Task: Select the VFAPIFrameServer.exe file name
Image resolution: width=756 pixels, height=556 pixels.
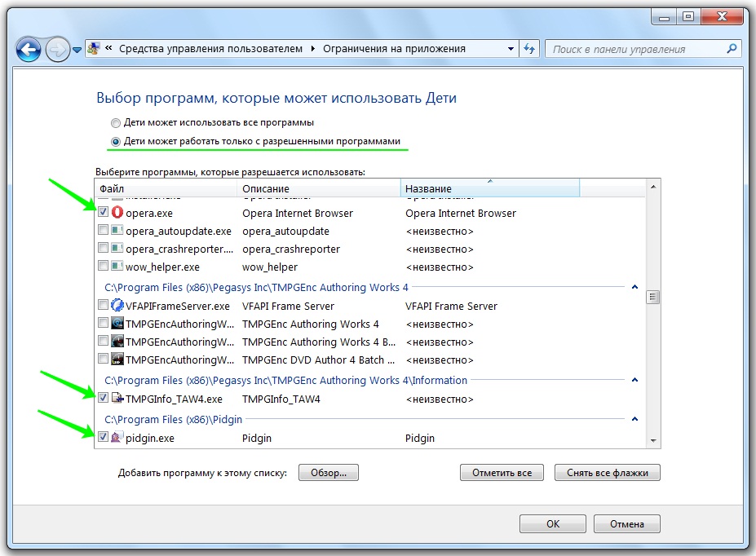Action: point(178,306)
